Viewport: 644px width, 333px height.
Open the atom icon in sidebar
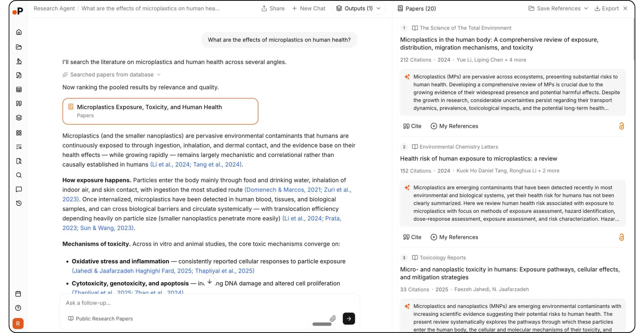19,133
